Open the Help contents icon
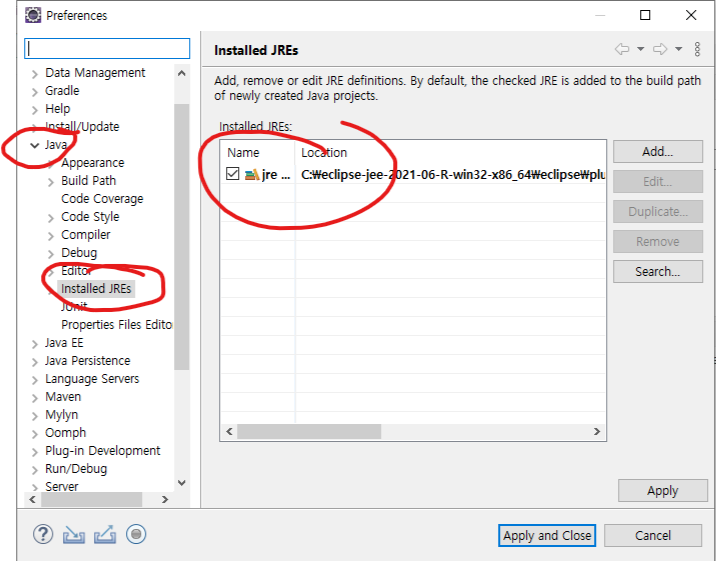716x561 pixels. tap(43, 534)
